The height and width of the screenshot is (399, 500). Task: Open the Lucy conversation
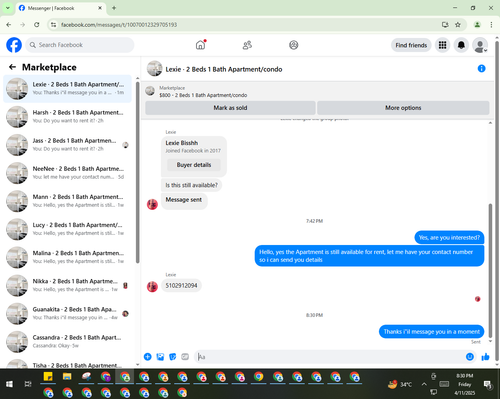tap(67, 229)
